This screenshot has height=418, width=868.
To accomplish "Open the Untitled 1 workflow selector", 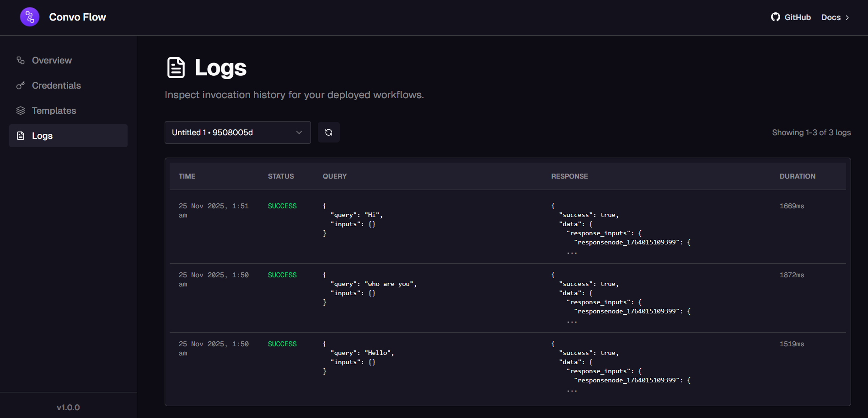I will pos(237,132).
